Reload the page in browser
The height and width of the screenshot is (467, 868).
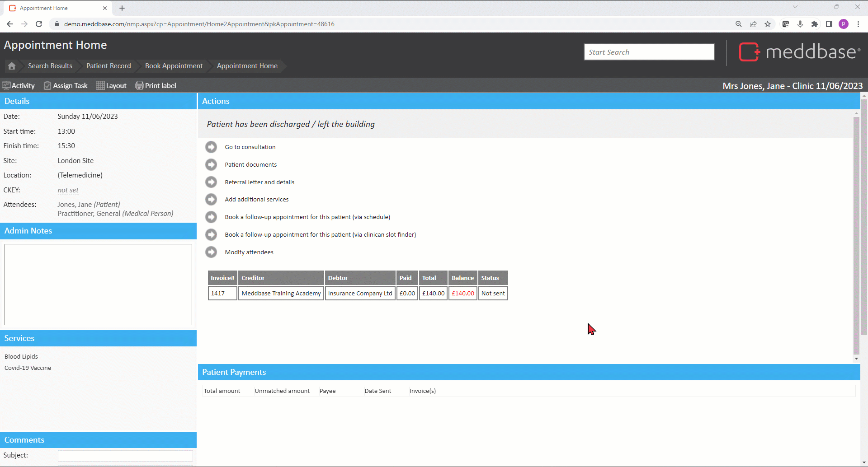pyautogui.click(x=39, y=24)
